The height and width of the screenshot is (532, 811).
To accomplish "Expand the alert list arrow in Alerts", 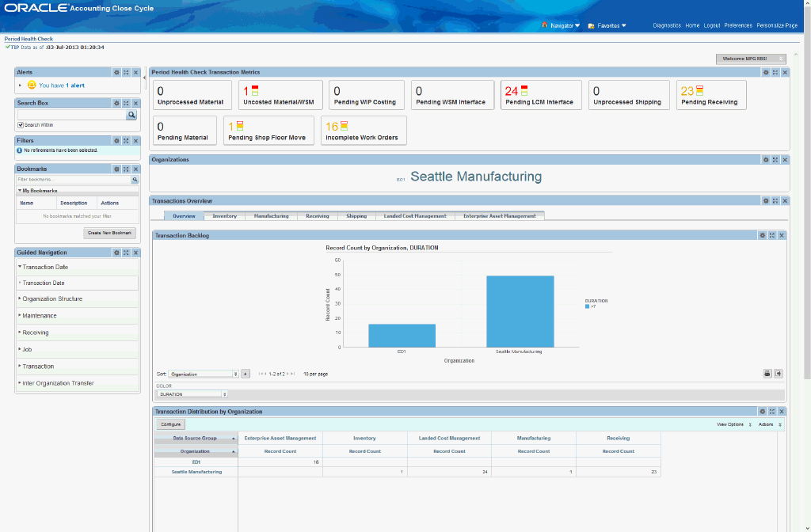I will tap(20, 85).
